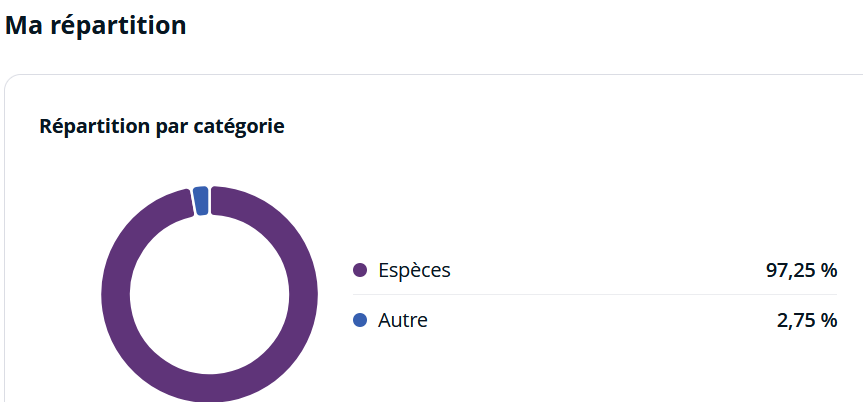Click the 2,75 % value
Screen dimensions: 863x402
coord(807,320)
